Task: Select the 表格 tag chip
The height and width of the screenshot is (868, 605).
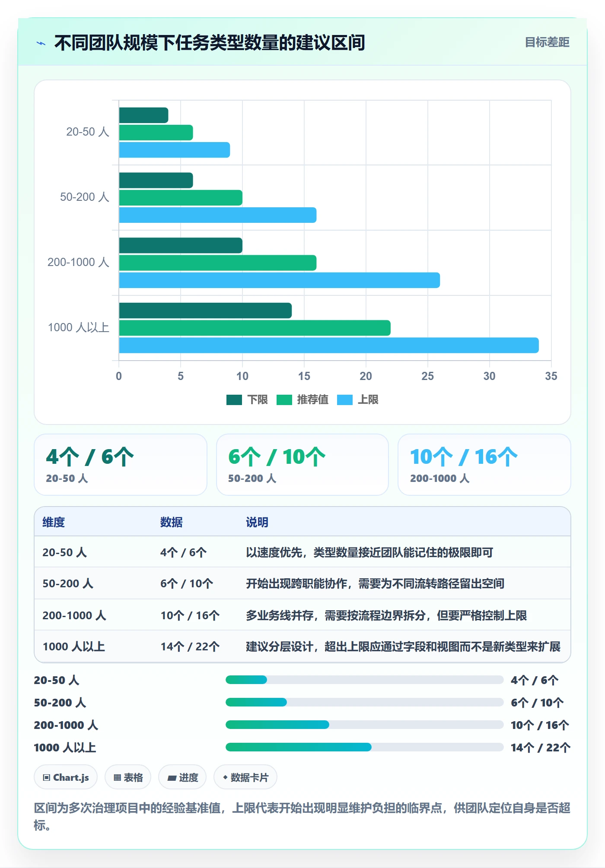Action: click(x=128, y=777)
